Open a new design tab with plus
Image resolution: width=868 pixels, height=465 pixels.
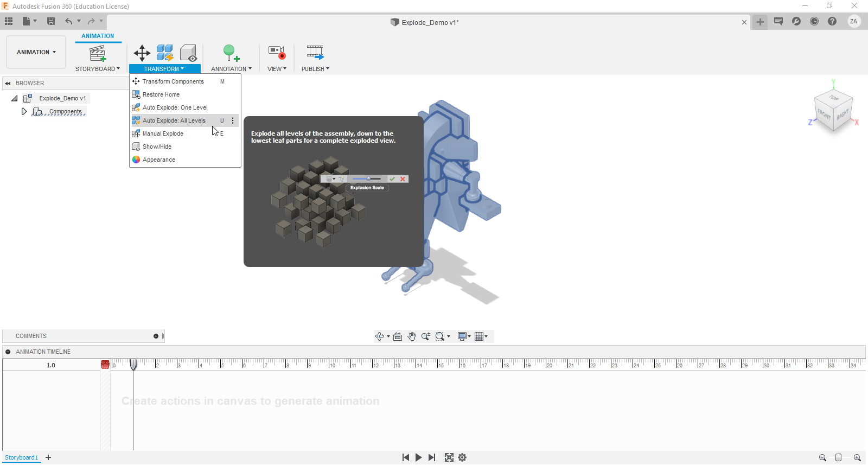(760, 22)
